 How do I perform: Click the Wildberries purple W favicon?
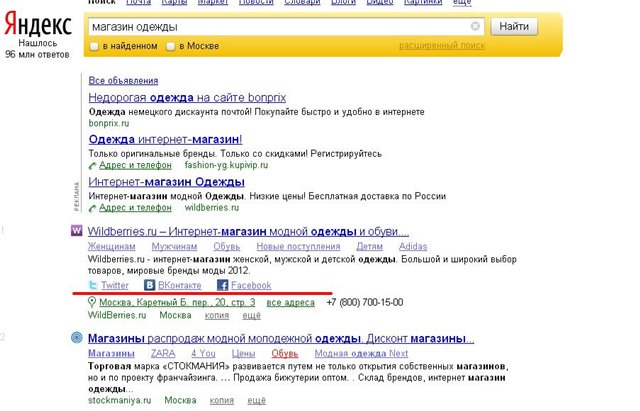point(77,231)
